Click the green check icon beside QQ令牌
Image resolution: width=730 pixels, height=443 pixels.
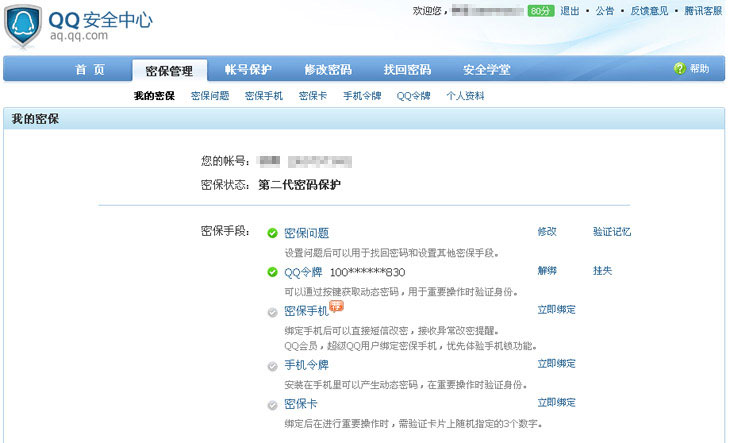point(272,272)
